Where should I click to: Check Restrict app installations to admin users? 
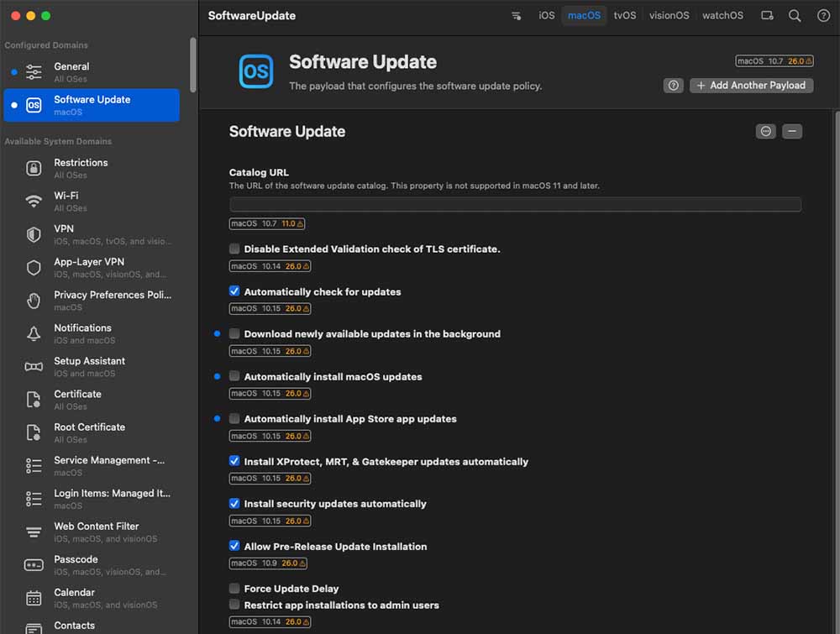coord(234,605)
